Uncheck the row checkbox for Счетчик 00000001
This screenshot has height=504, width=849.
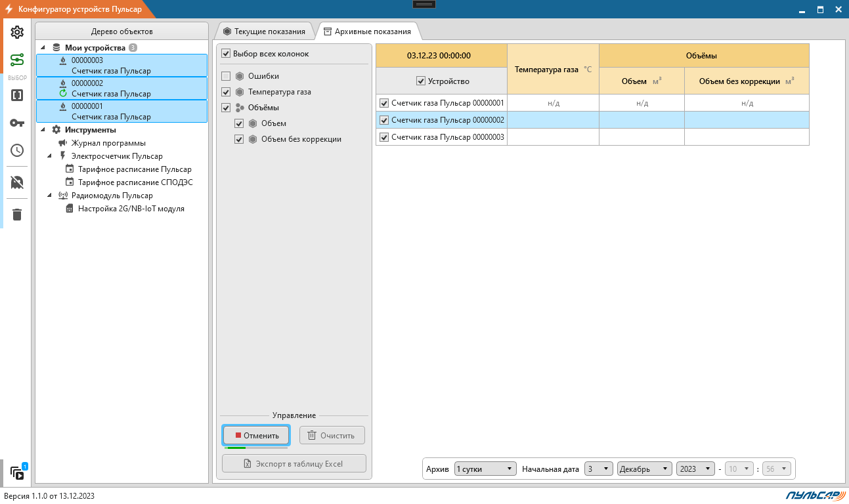[x=384, y=103]
